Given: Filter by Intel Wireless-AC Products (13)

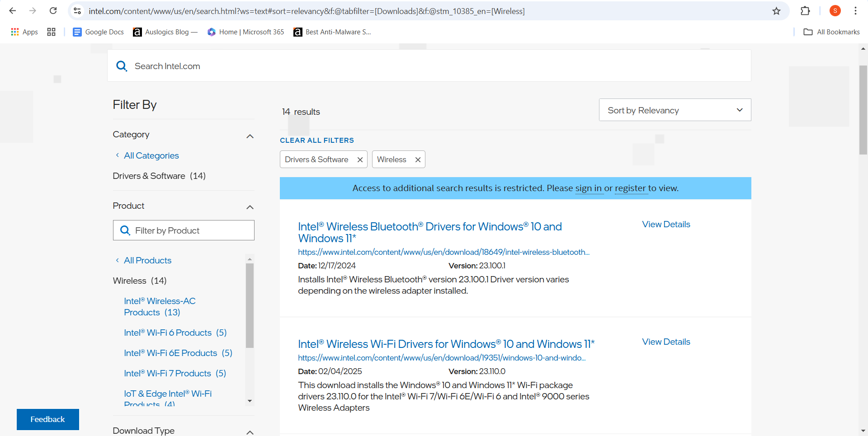Looking at the screenshot, I should click(160, 307).
